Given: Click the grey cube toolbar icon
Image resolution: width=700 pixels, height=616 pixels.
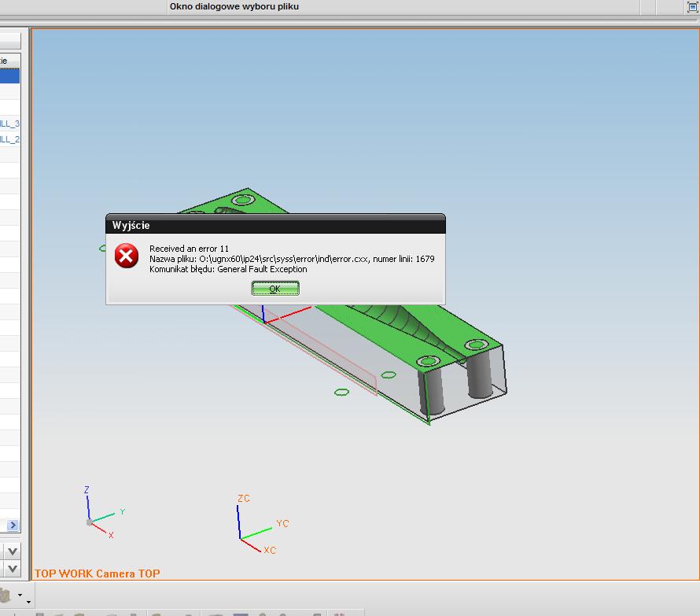Looking at the screenshot, I should click(x=5, y=595).
